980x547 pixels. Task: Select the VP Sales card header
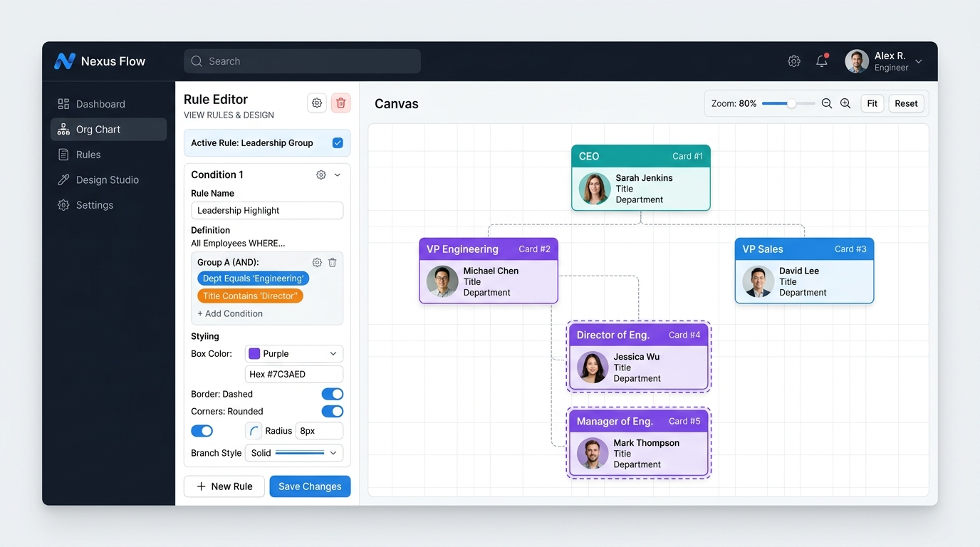[804, 249]
